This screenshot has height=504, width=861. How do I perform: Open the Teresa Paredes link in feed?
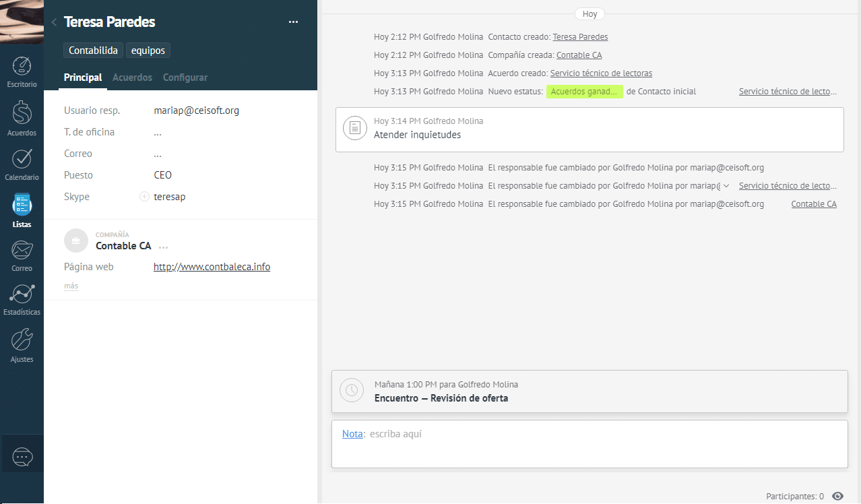(580, 37)
